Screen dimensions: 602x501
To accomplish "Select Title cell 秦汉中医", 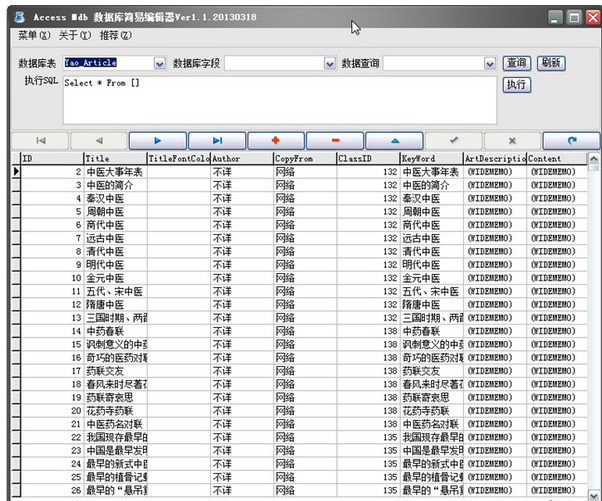I will click(x=115, y=198).
